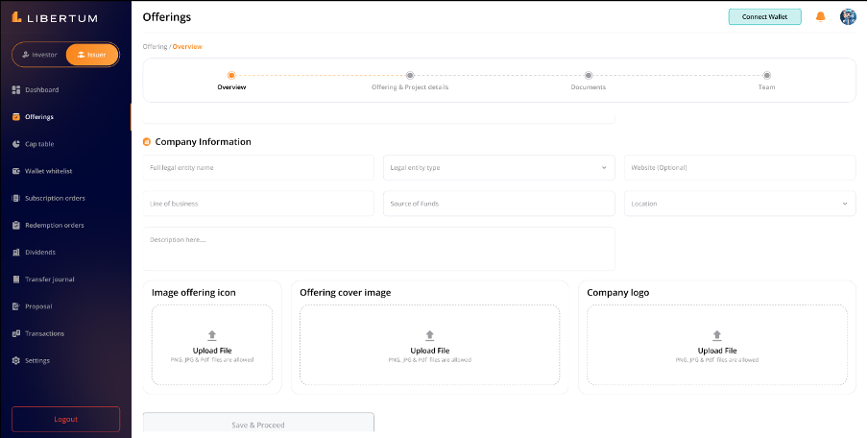Click the Connect Wallet button

point(764,17)
